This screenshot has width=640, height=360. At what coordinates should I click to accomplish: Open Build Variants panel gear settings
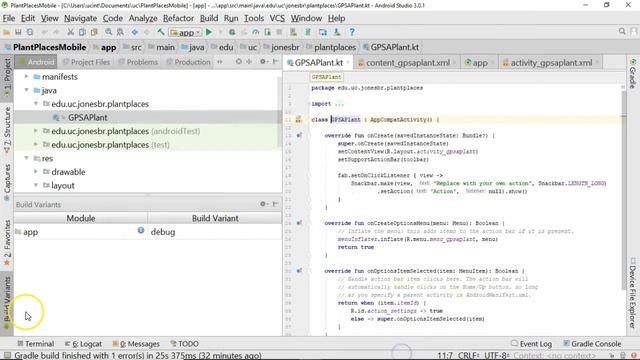point(263,204)
